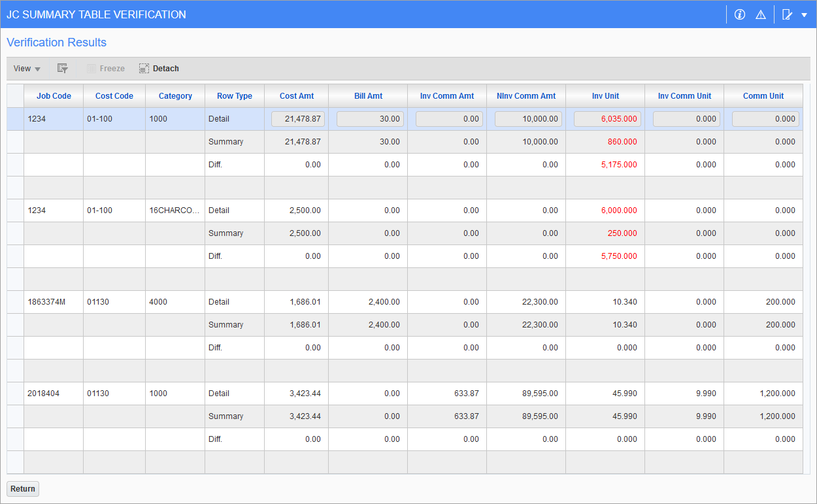The height and width of the screenshot is (504, 817).
Task: Click the Detail Bill Amt value 2,400.00
Action: (x=384, y=302)
